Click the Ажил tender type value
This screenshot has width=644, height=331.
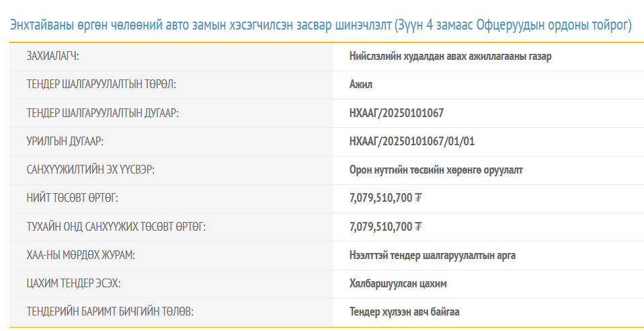pyautogui.click(x=360, y=85)
